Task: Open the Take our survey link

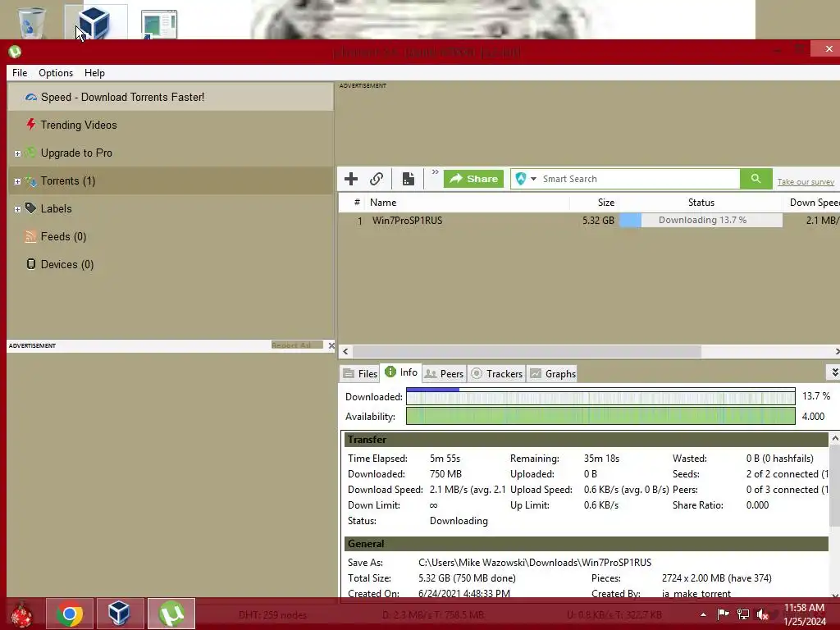Action: click(x=806, y=182)
